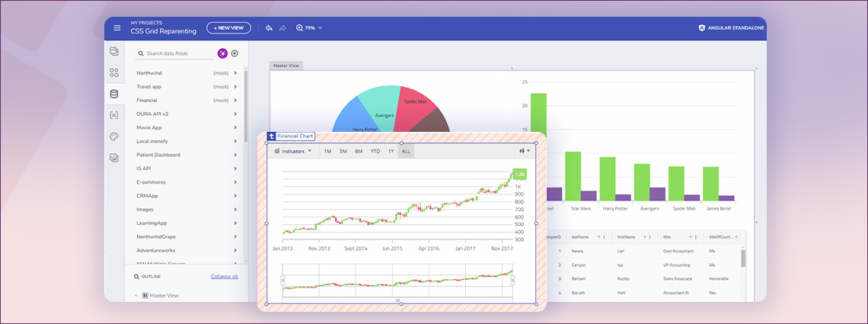Click the Angular Standalone shield icon

(x=702, y=27)
